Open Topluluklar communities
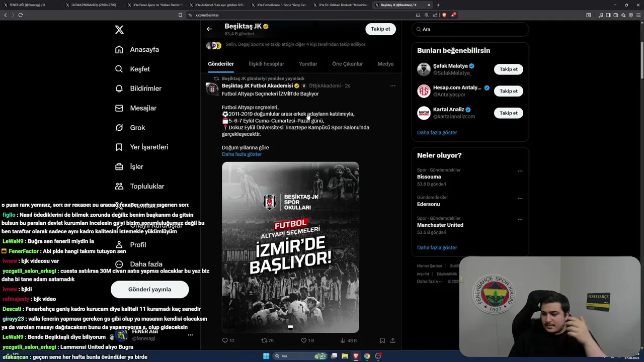Screen dimensions: 644x362 click(139, 186)
